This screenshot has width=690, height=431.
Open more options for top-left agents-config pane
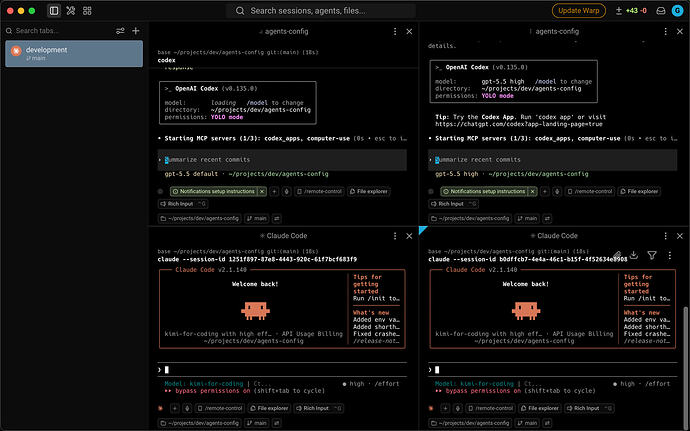(x=395, y=31)
